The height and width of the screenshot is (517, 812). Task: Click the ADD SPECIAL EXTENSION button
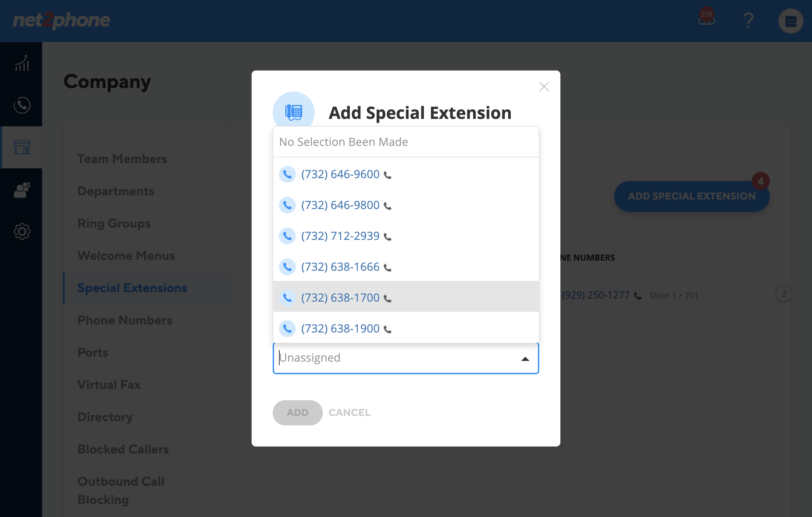[x=692, y=196]
